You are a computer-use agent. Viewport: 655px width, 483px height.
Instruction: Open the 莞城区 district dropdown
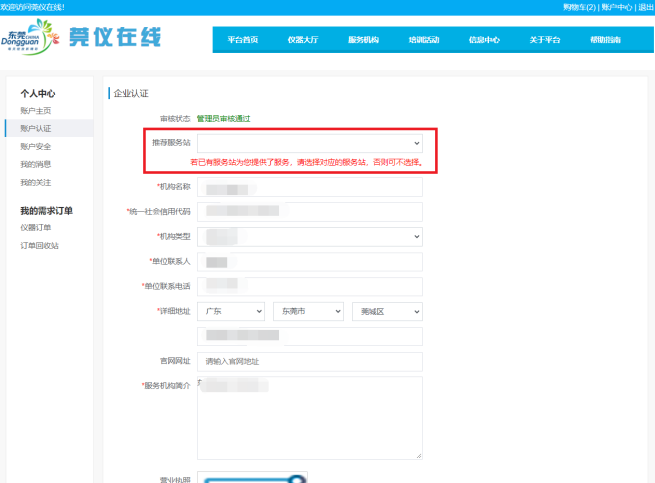[x=386, y=311]
